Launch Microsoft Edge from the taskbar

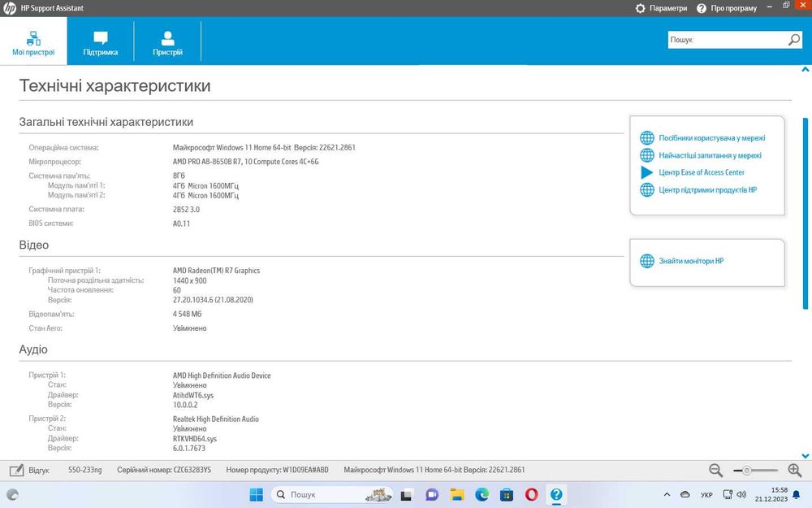[x=482, y=495]
